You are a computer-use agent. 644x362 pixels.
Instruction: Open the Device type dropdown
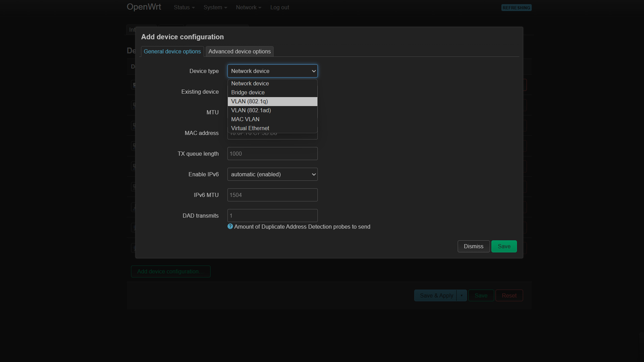pos(272,71)
